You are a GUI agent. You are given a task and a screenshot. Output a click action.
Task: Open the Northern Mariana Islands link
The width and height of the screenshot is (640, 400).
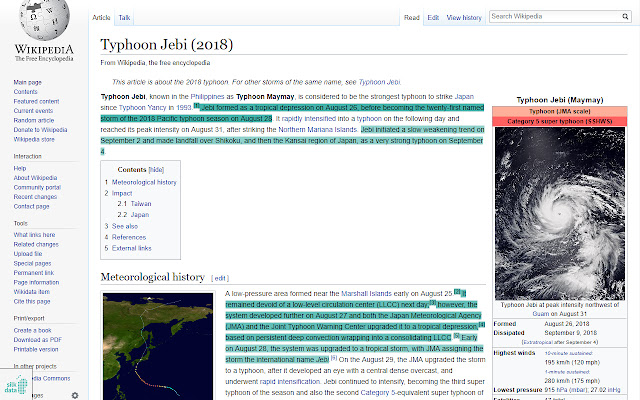tap(318, 129)
